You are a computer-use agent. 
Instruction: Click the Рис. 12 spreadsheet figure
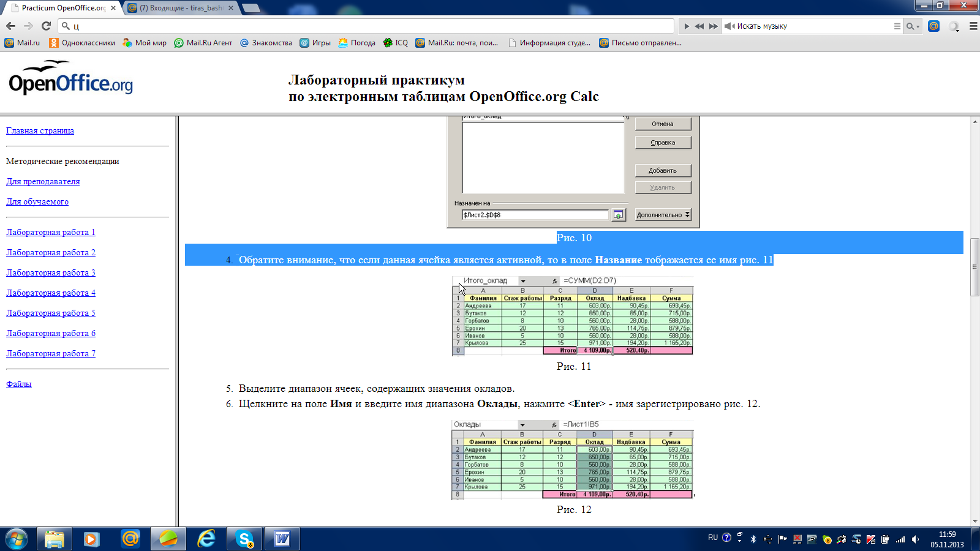point(573,460)
